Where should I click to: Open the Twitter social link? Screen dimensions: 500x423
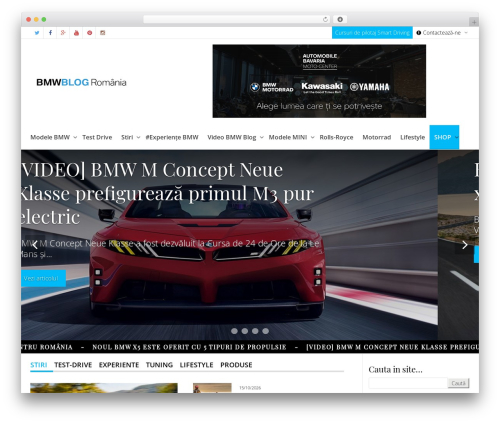[37, 33]
